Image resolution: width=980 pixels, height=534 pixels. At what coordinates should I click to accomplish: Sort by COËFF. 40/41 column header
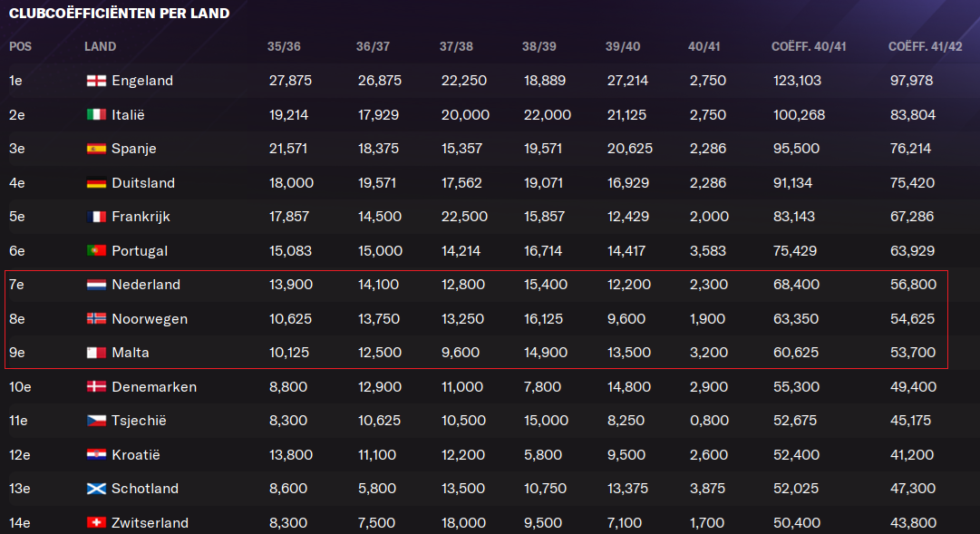coord(809,46)
